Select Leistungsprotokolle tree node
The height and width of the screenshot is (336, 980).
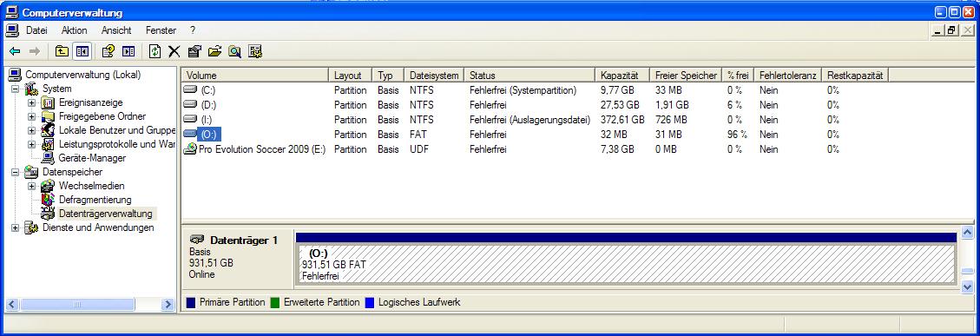point(116,144)
